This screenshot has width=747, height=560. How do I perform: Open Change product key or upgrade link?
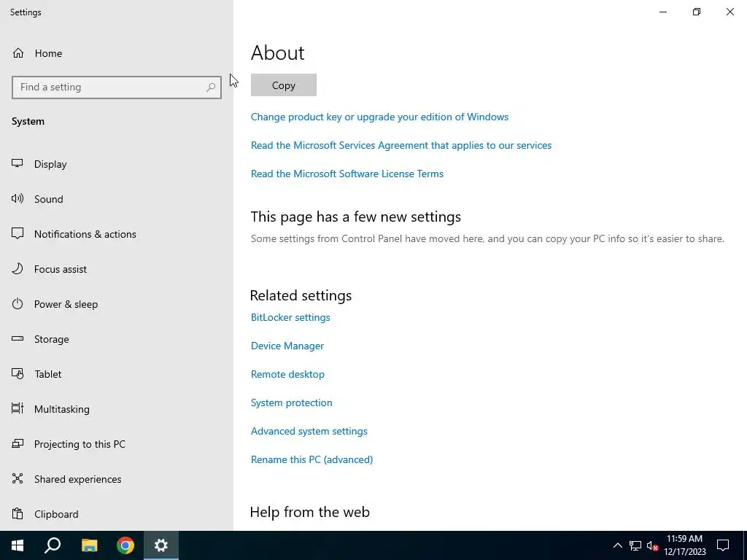379,117
